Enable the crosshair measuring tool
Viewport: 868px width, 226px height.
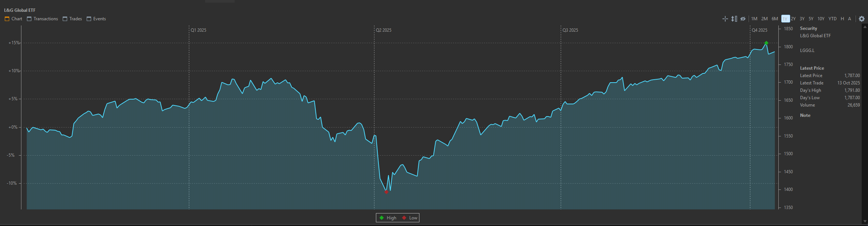pyautogui.click(x=725, y=19)
